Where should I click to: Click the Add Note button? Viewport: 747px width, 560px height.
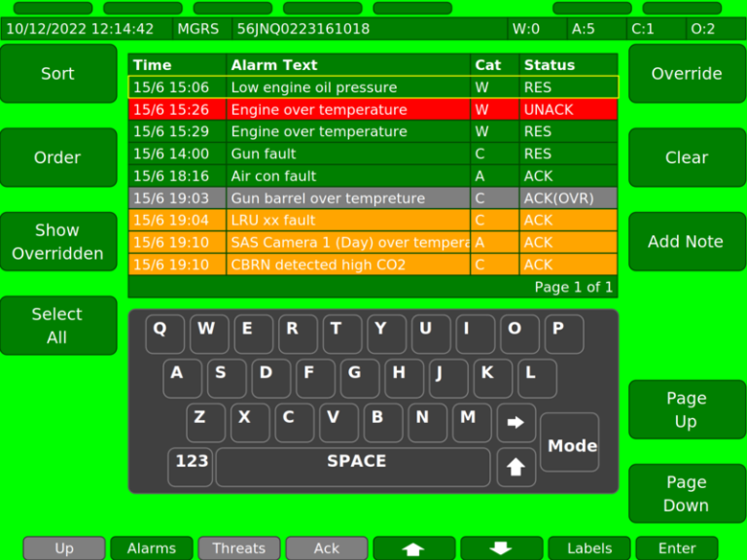(x=686, y=242)
